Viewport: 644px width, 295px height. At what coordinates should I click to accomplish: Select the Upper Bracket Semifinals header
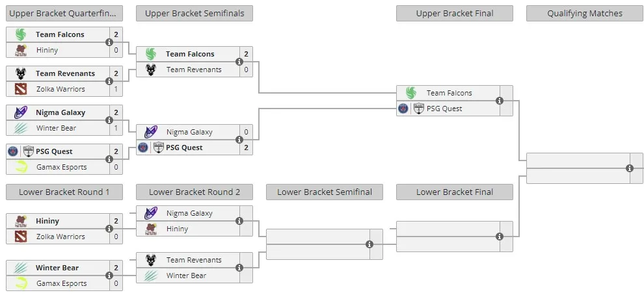195,13
